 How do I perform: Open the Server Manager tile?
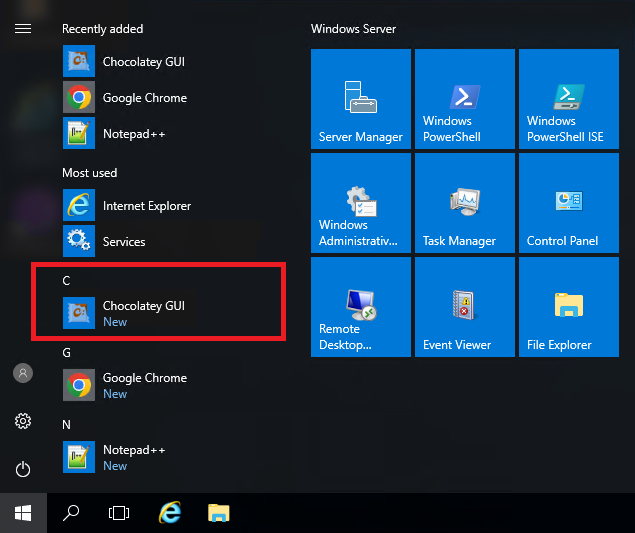[x=361, y=99]
